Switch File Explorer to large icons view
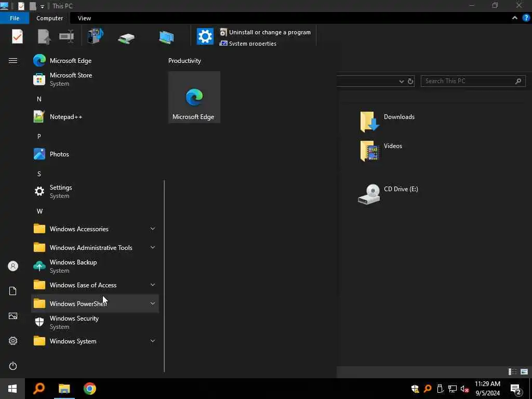Screen dimensions: 532x399 pos(524,372)
